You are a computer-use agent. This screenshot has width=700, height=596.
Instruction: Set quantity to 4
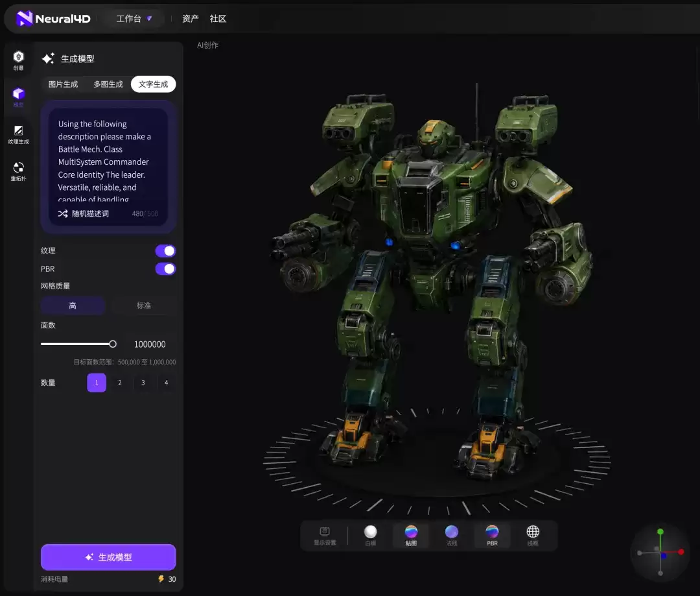pos(166,383)
